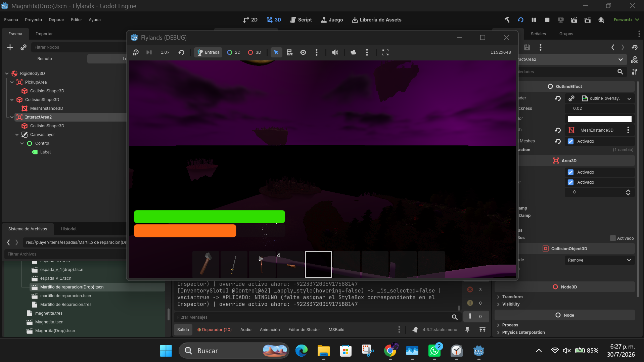Open the Editor de Shader bottom tab
This screenshot has width=644, height=362.
click(304, 330)
